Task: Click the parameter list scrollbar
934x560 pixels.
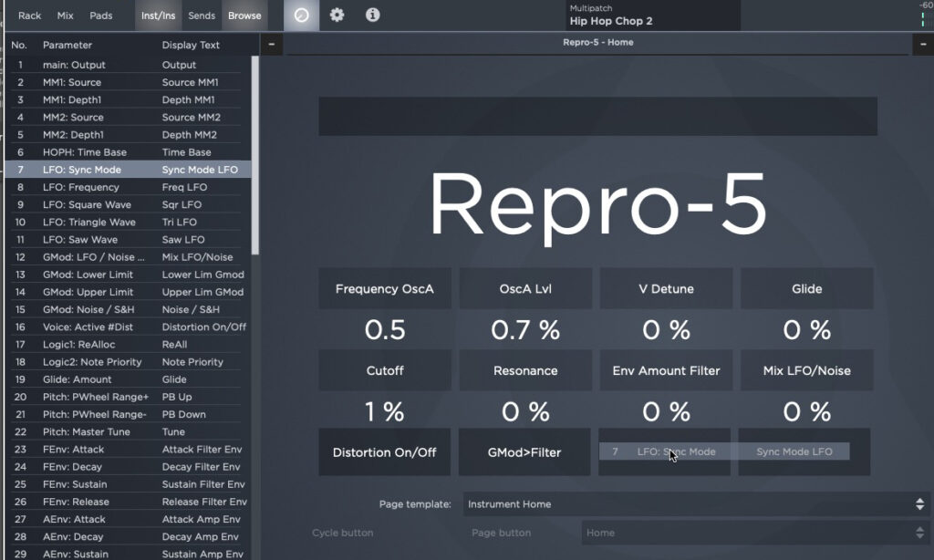Action: click(255, 155)
